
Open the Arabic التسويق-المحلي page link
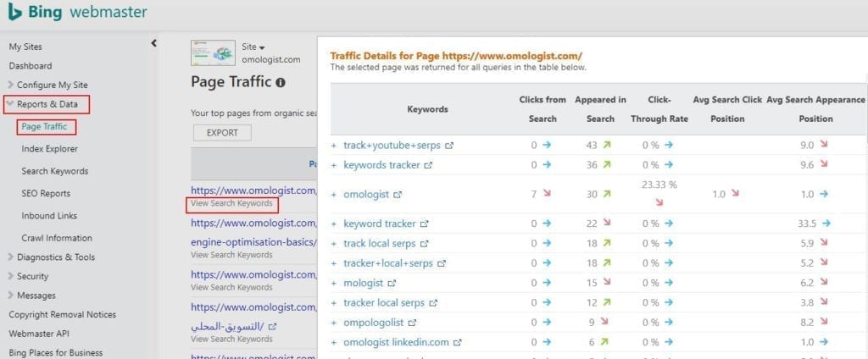(x=227, y=326)
